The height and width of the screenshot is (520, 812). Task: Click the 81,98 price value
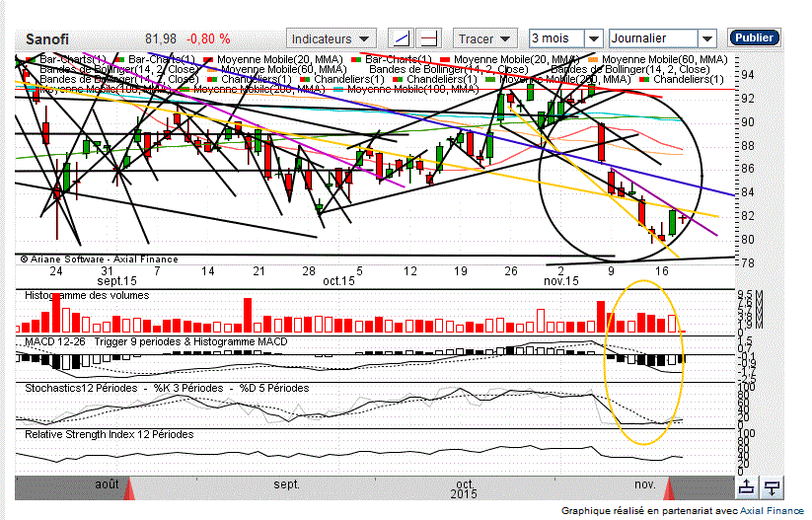(x=161, y=39)
